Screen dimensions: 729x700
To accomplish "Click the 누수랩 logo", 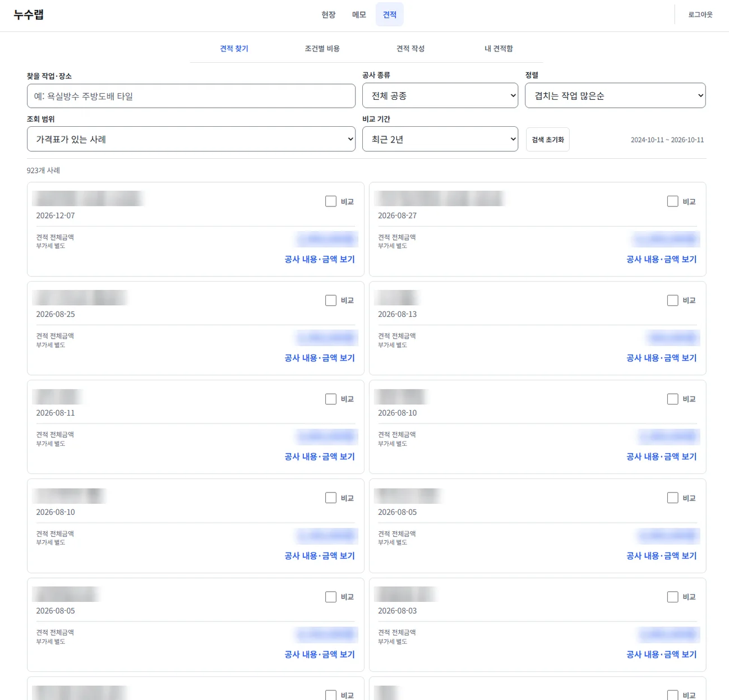I will [x=29, y=15].
